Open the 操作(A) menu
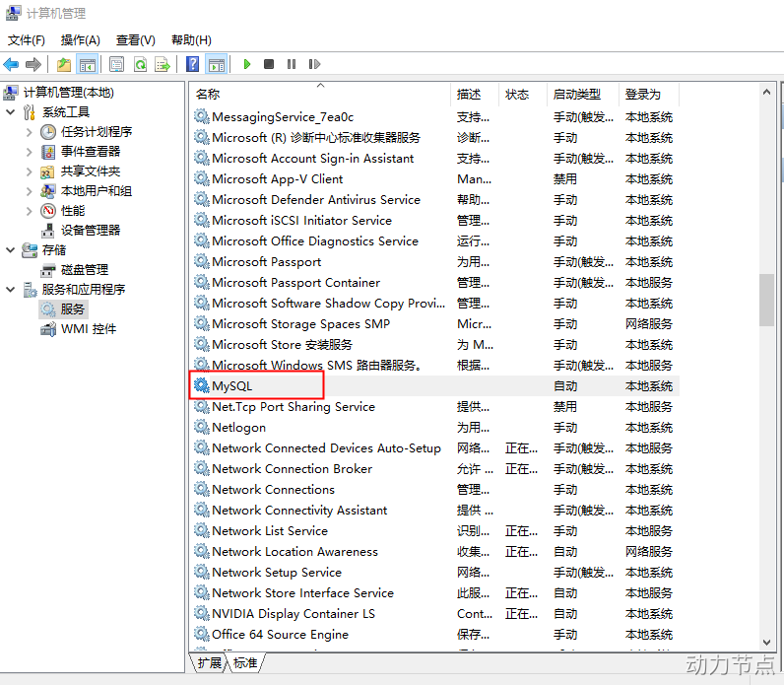784x685 pixels. 80,40
